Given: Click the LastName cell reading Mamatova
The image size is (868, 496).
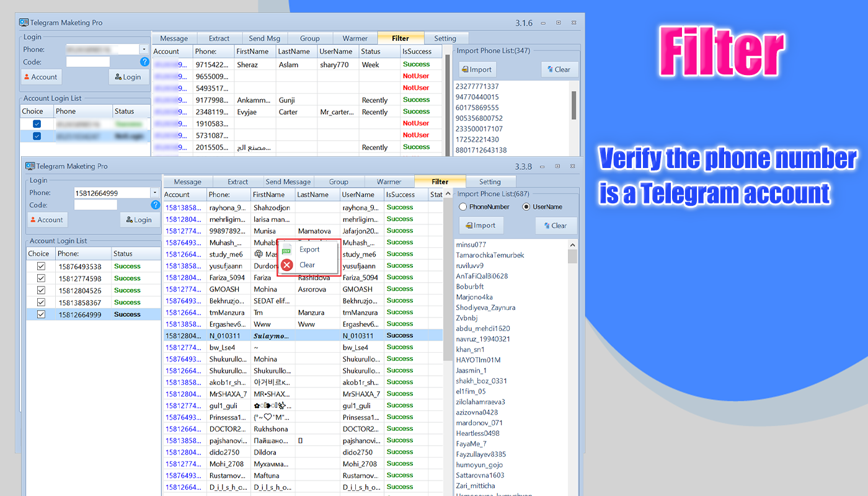Looking at the screenshot, I should tap(317, 231).
